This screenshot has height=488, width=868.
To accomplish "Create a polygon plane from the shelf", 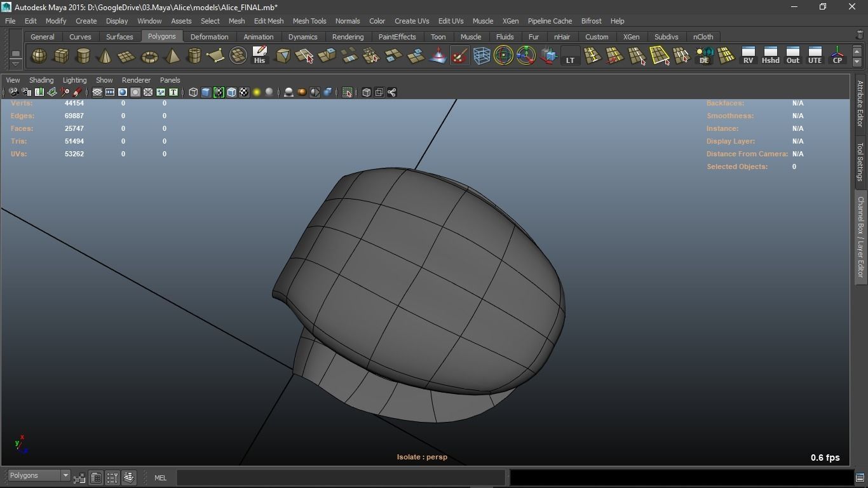I will pos(127,56).
